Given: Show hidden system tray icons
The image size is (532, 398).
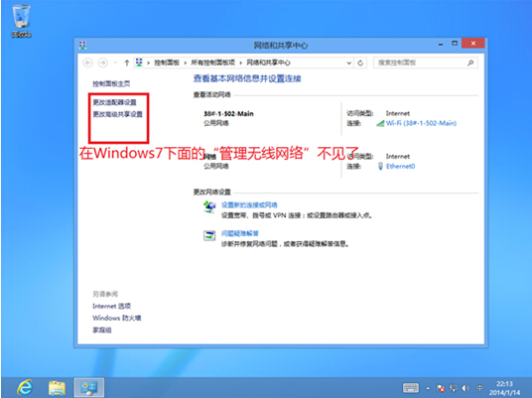Looking at the screenshot, I should [428, 388].
